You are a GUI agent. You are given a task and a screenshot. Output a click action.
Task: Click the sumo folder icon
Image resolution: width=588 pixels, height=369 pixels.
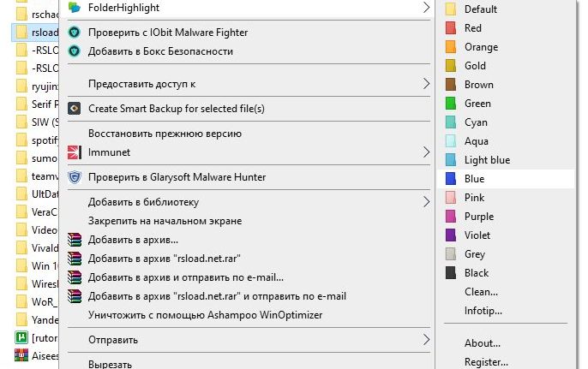21,158
